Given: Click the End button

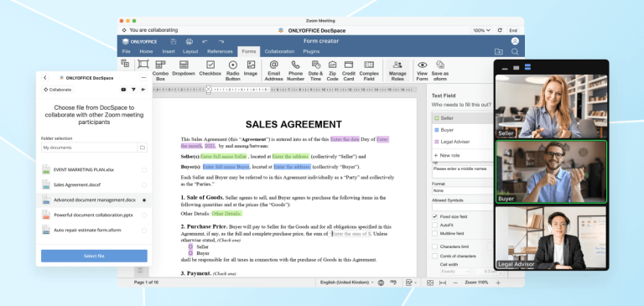Looking at the screenshot, I should pos(513,30).
